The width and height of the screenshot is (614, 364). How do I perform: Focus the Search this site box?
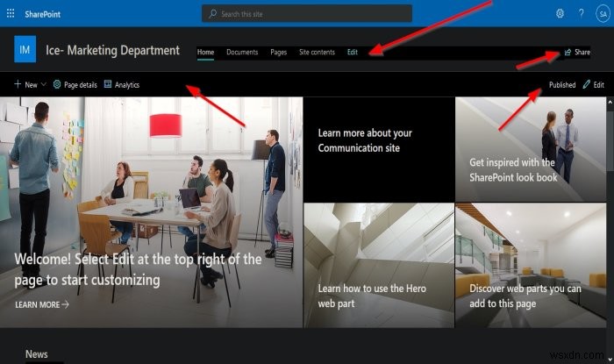(x=307, y=14)
